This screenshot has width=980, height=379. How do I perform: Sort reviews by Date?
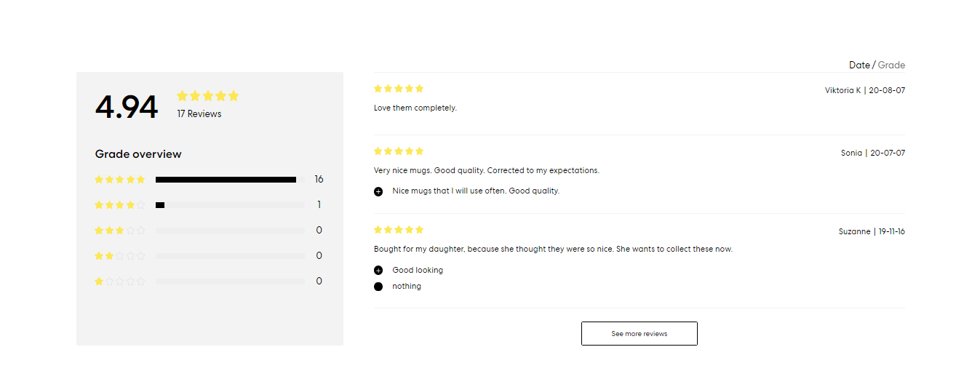coord(859,65)
